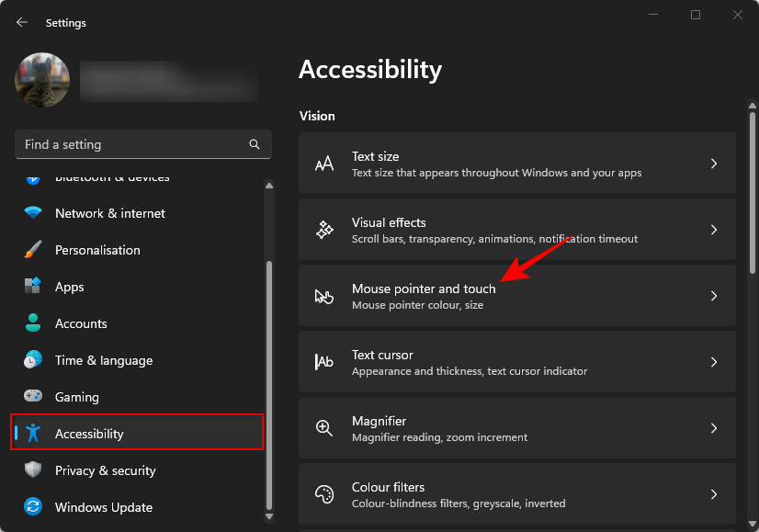The height and width of the screenshot is (532, 759).
Task: Click main panel scrollbar up arrow
Action: (x=753, y=106)
